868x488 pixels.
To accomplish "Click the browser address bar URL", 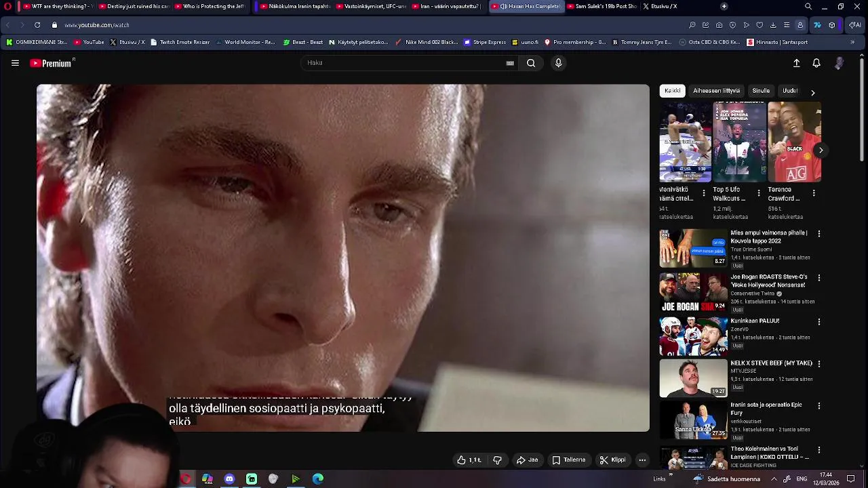I will (96, 25).
